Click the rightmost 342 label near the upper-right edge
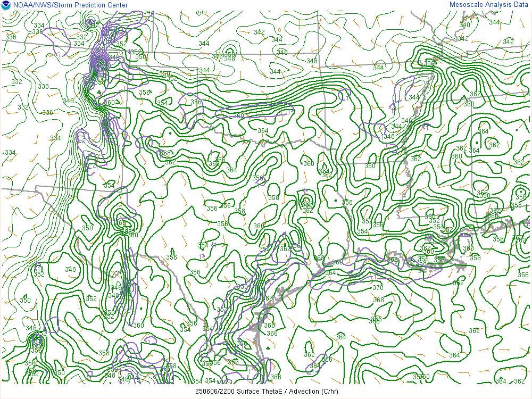This screenshot has width=532, height=399. click(509, 41)
